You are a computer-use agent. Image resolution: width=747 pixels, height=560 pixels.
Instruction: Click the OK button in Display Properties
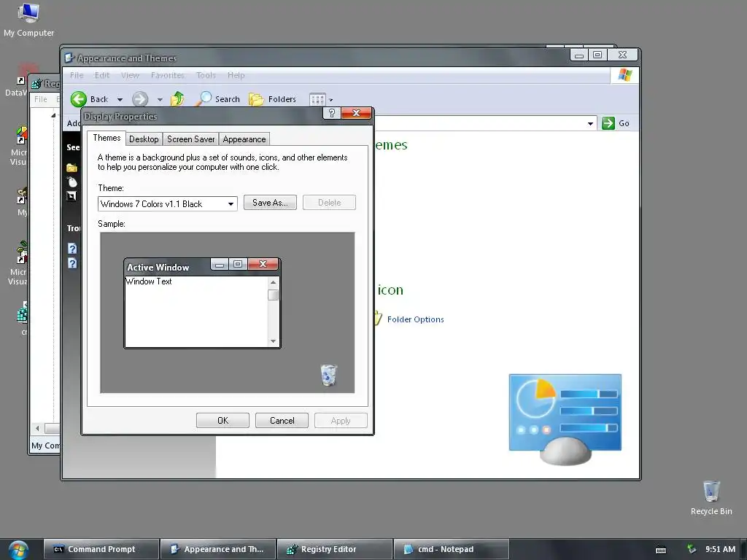(x=223, y=421)
